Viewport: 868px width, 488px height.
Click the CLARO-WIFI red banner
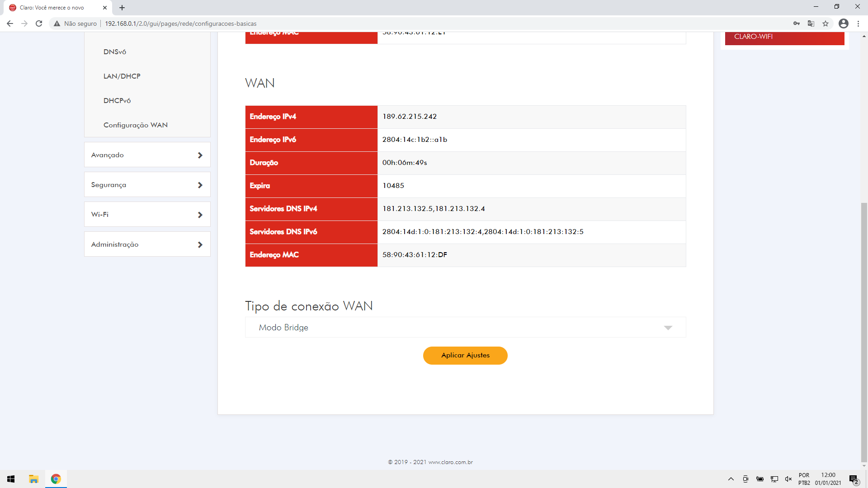point(785,38)
